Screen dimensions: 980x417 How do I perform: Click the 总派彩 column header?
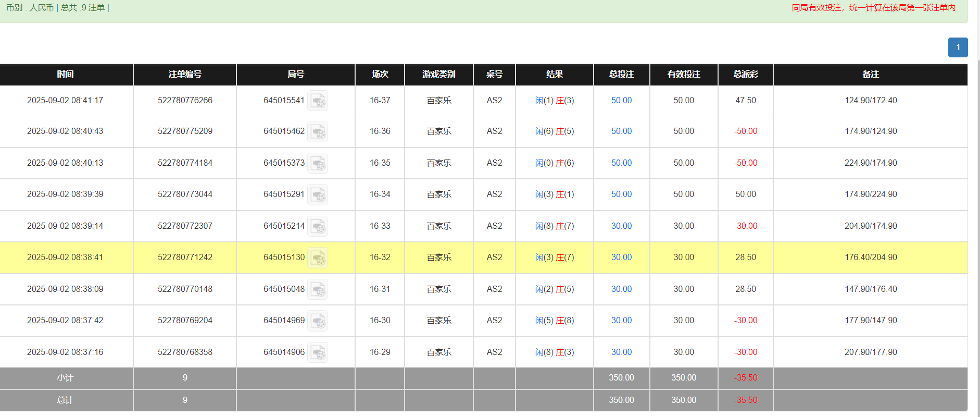(745, 75)
